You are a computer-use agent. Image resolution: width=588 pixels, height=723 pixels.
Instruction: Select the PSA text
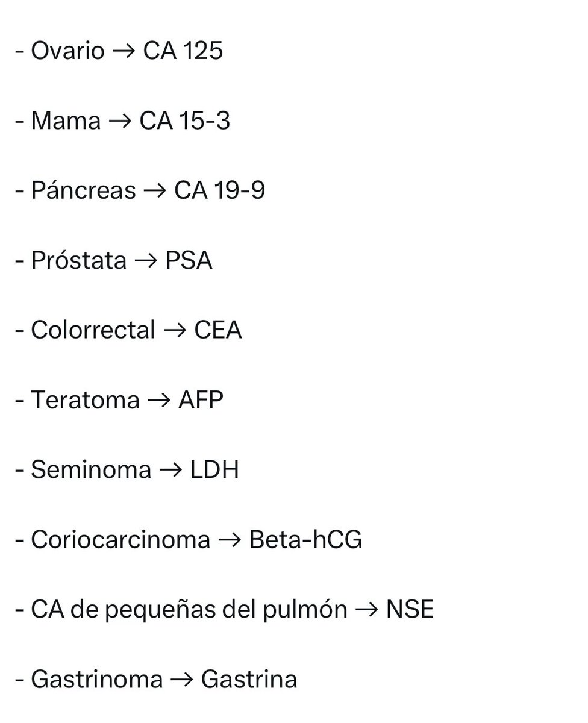189,261
